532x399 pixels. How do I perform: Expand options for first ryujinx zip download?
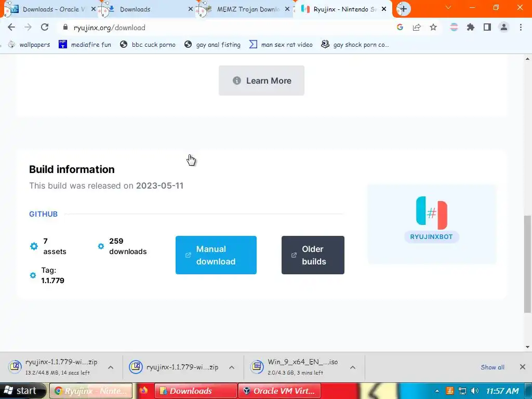pyautogui.click(x=111, y=367)
